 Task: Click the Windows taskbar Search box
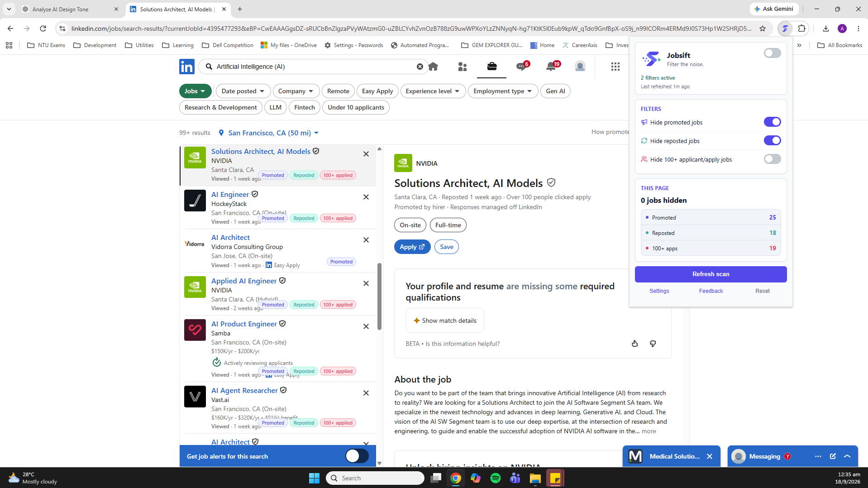pyautogui.click(x=375, y=478)
